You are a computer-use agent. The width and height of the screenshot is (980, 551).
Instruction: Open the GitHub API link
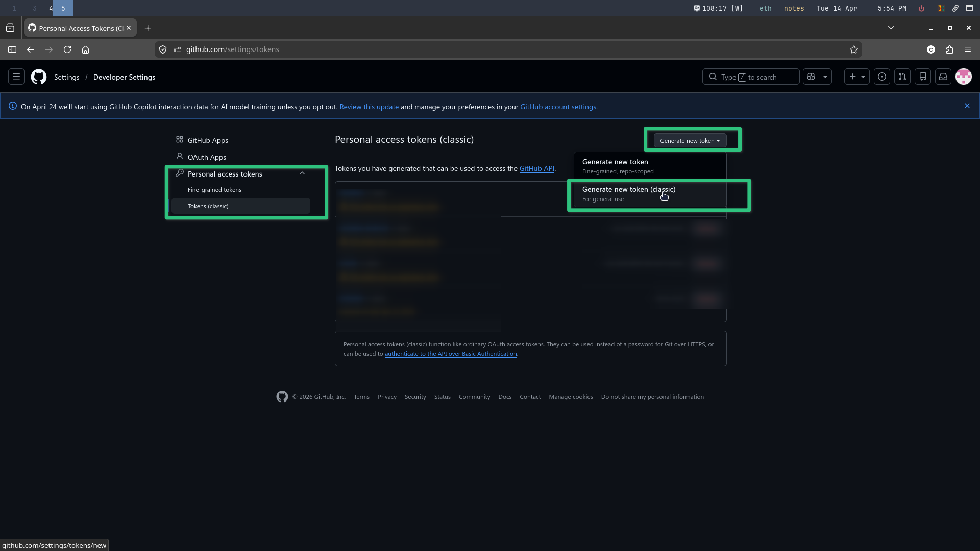[x=536, y=168]
